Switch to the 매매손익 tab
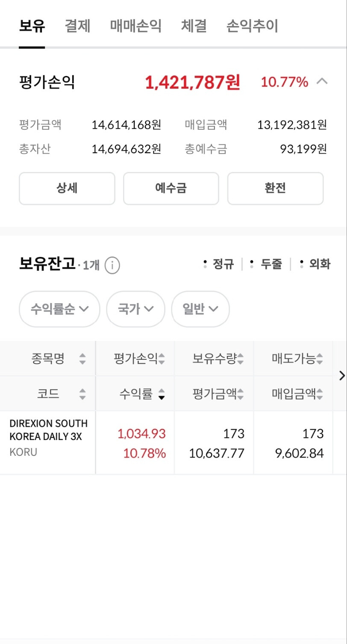This screenshot has height=644, width=347. [x=135, y=26]
